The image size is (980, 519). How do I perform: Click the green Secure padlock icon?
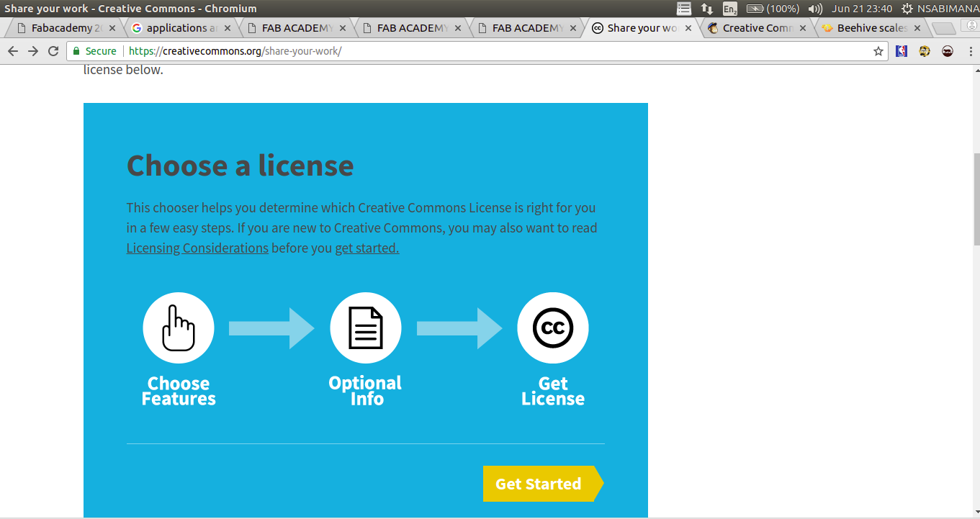tap(77, 51)
